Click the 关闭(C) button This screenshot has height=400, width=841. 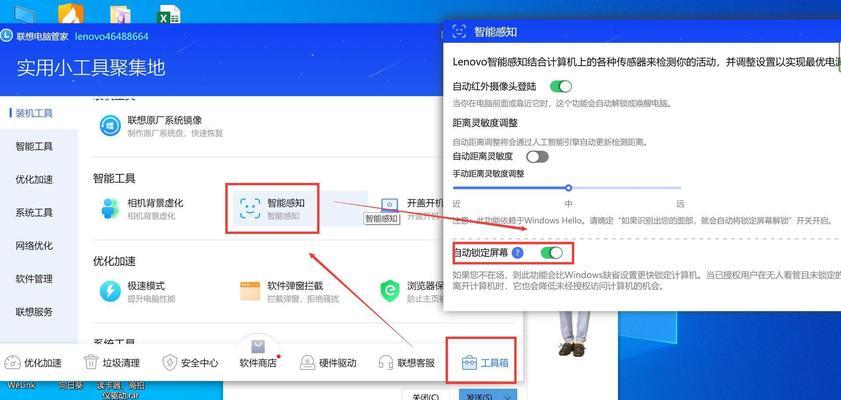[426, 396]
